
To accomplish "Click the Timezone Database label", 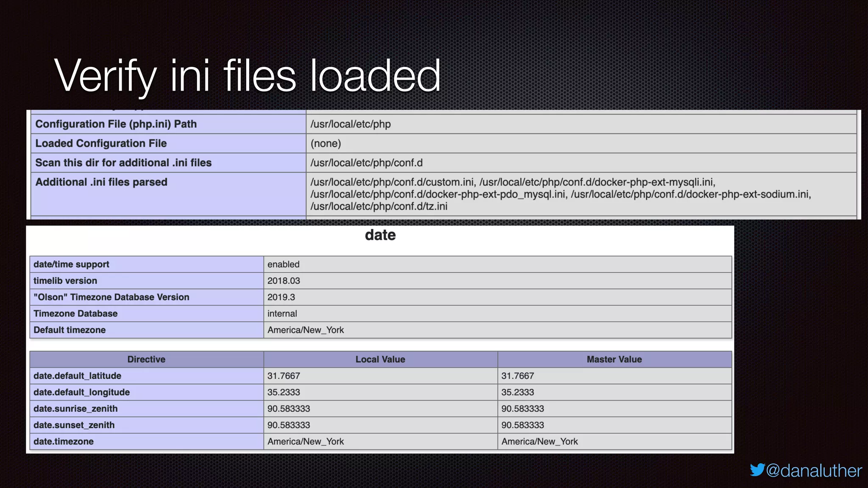I will [75, 313].
